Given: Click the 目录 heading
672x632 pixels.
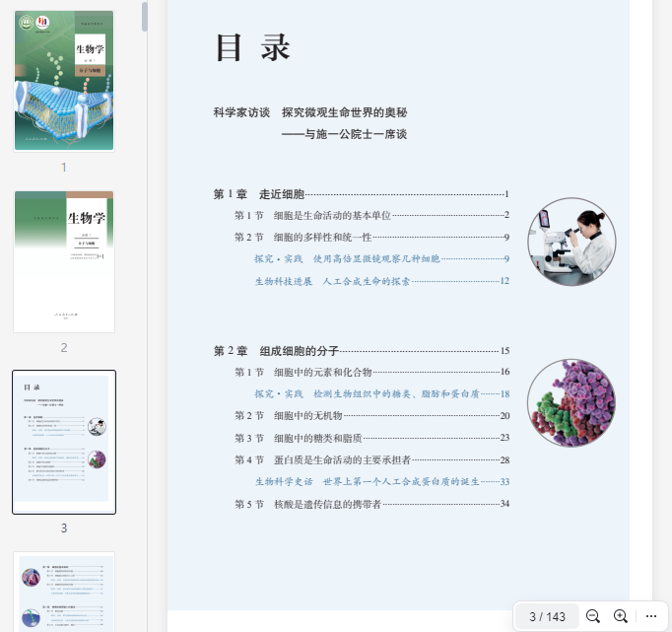Looking at the screenshot, I should pos(253,47).
